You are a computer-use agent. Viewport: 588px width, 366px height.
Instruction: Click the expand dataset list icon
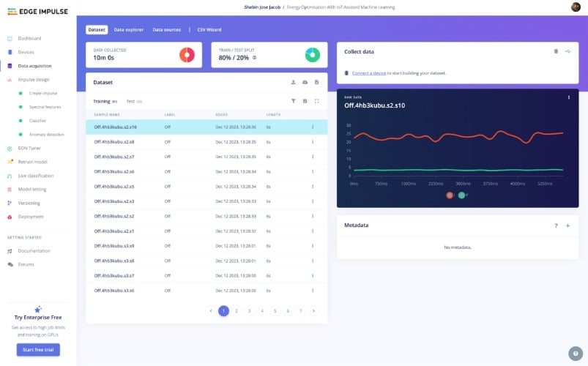pos(317,101)
